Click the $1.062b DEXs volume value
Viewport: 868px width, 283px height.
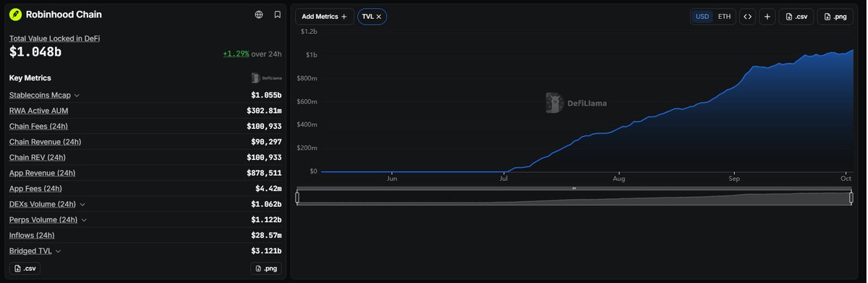click(266, 205)
